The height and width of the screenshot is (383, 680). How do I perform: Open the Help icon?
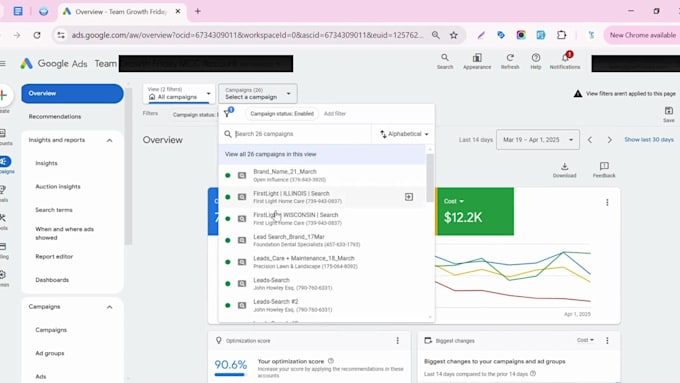tap(536, 61)
